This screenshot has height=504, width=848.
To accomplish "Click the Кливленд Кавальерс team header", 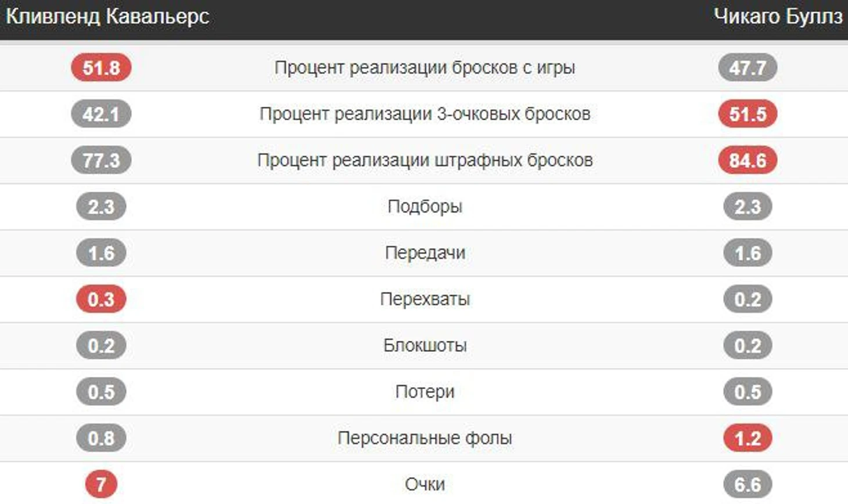I will 107,16.
